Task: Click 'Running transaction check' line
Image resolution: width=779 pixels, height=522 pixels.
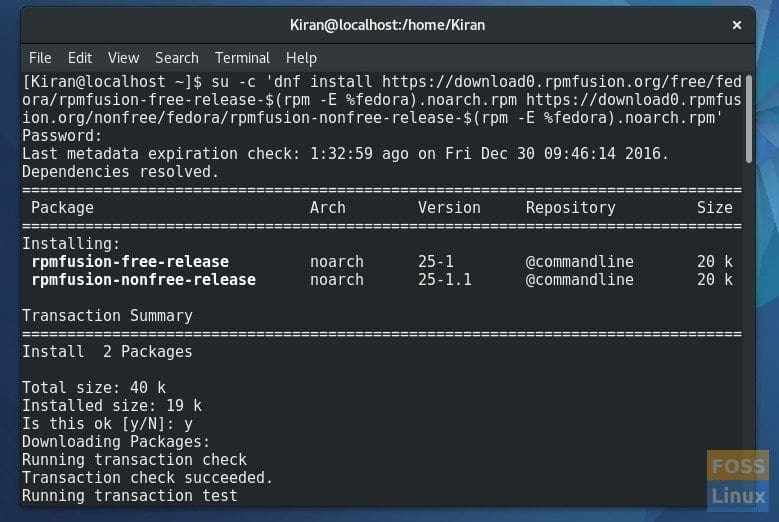Action: [x=134, y=459]
